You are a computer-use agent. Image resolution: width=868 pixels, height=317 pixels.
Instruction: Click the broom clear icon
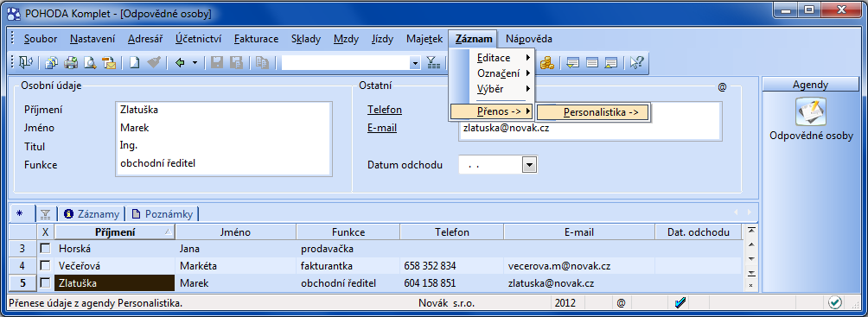[153, 62]
